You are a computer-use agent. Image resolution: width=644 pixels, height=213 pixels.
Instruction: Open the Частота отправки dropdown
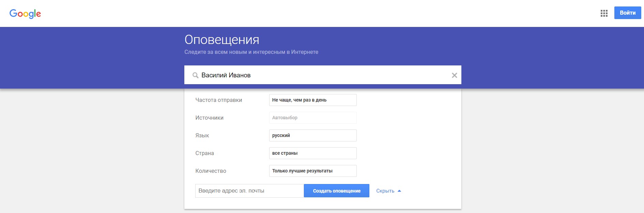click(x=313, y=100)
